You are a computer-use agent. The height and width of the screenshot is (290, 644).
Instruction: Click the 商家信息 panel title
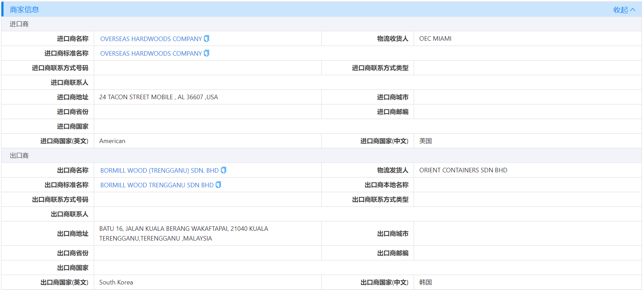pyautogui.click(x=24, y=10)
